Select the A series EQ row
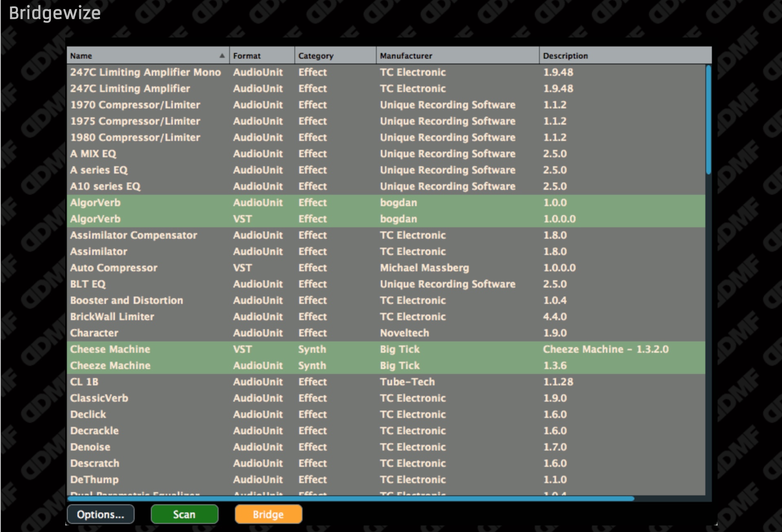The width and height of the screenshot is (782, 532). coord(386,170)
